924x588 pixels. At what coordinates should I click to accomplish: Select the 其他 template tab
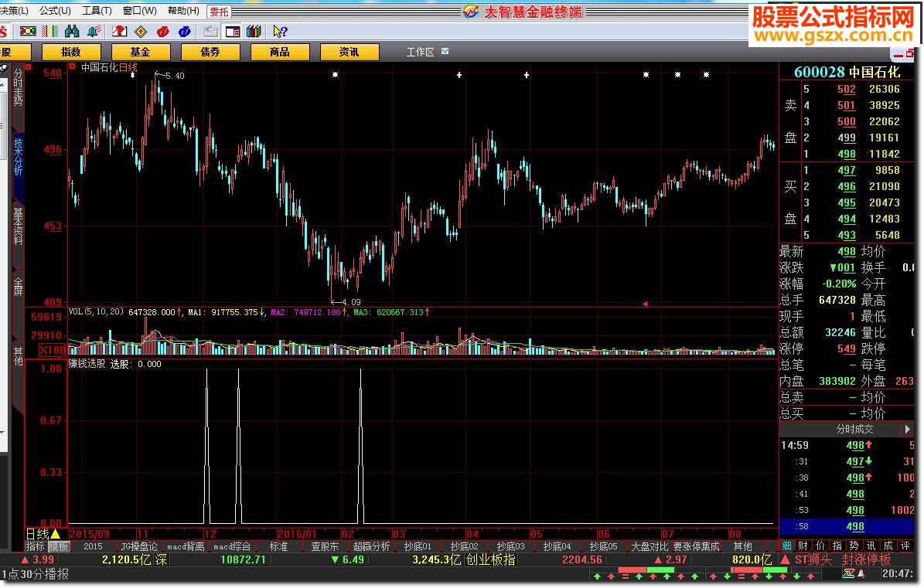(743, 546)
